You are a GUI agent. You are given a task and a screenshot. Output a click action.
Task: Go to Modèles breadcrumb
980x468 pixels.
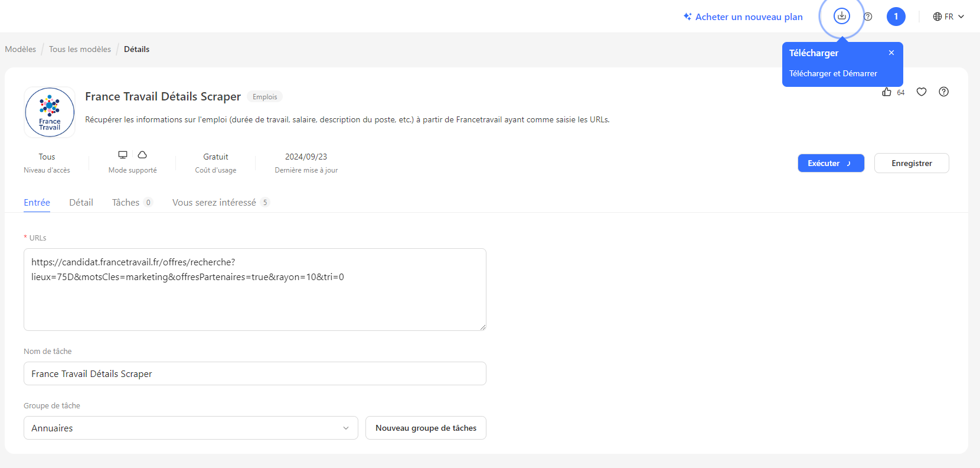[21, 49]
